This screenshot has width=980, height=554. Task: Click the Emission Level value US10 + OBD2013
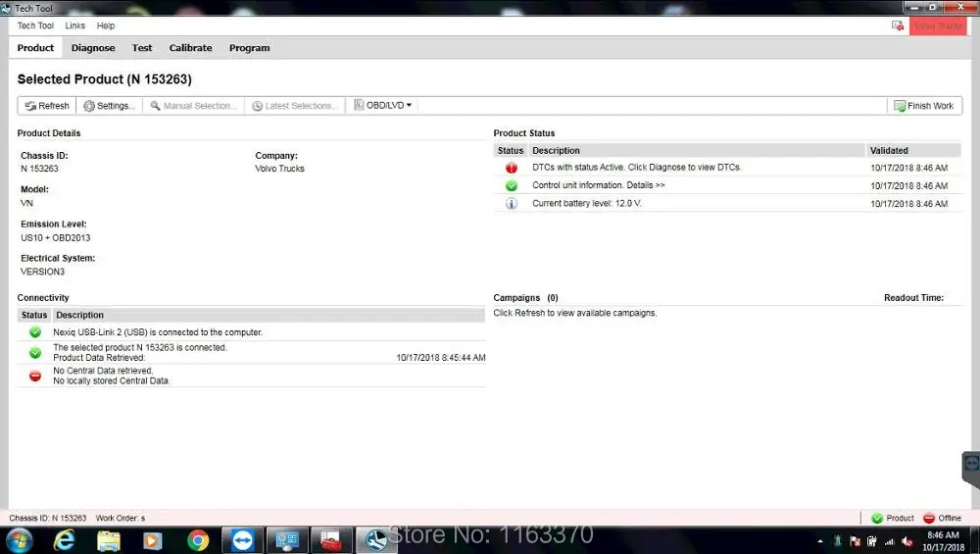[x=56, y=237]
